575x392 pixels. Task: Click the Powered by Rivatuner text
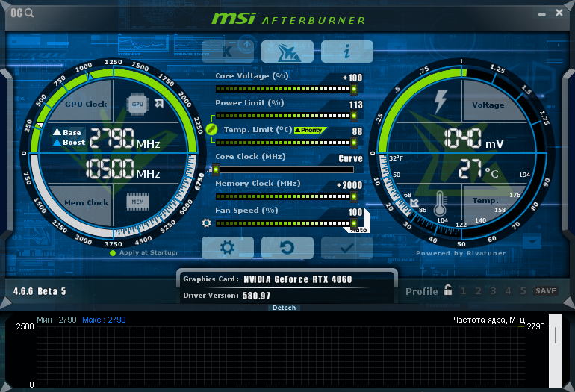pyautogui.click(x=461, y=253)
